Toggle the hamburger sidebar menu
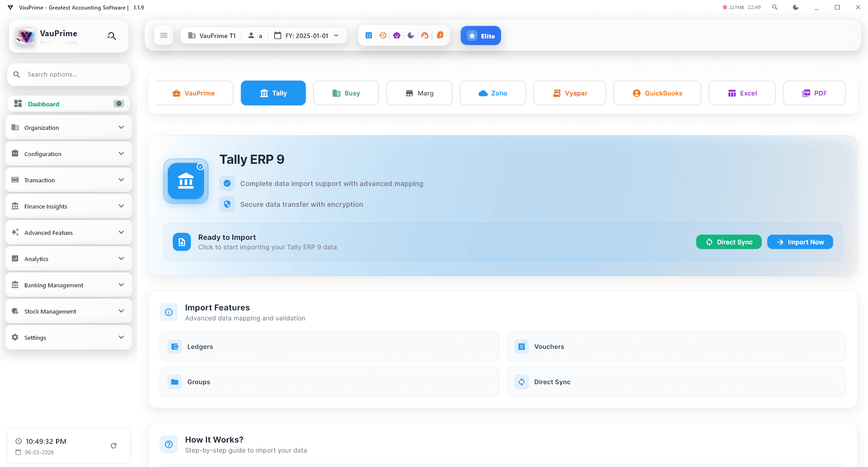The image size is (868, 467). coord(164,35)
